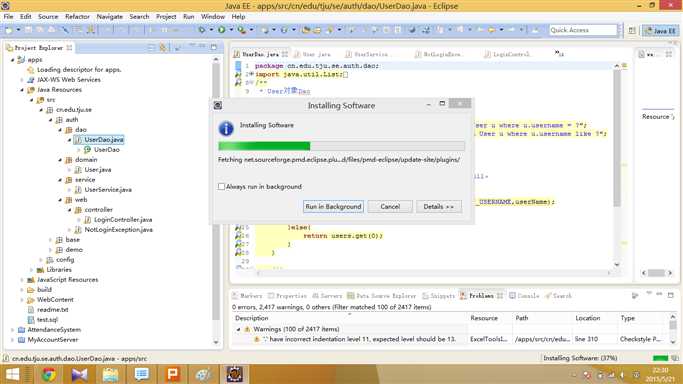Viewport: 683px width, 384px height.
Task: Open the File menu
Action: [x=8, y=17]
